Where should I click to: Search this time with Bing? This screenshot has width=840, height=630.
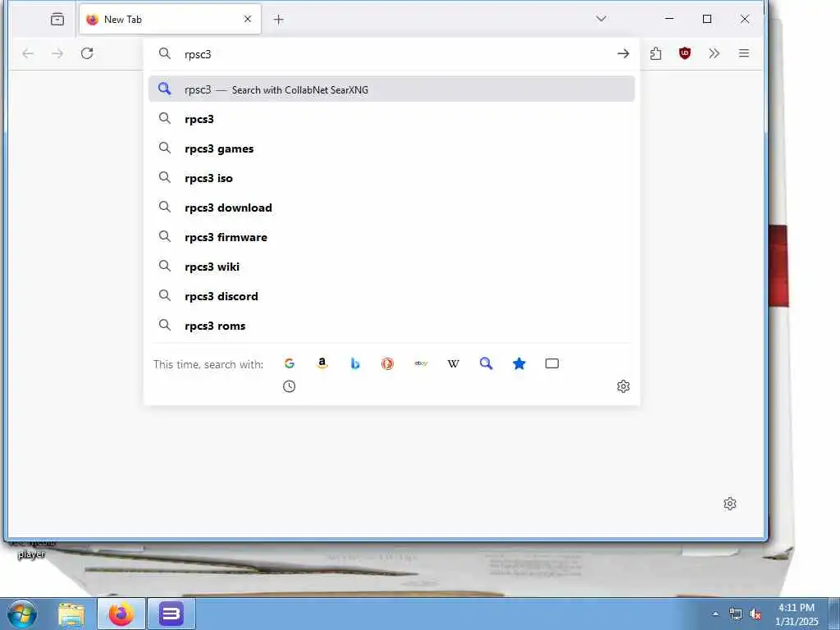[x=354, y=363]
